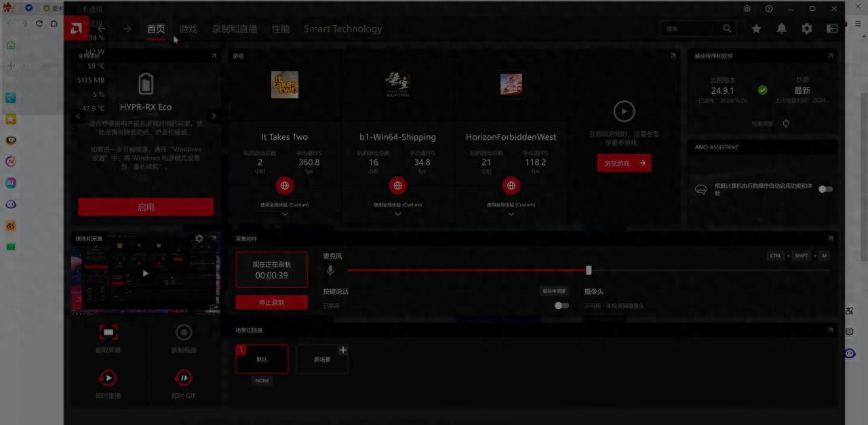Add new scene with plus icon

click(342, 350)
